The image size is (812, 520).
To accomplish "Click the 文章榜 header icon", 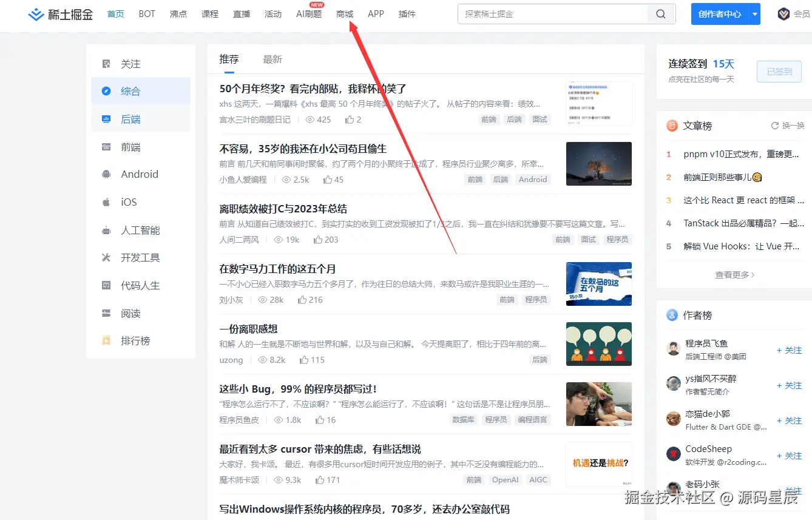I will (x=672, y=126).
